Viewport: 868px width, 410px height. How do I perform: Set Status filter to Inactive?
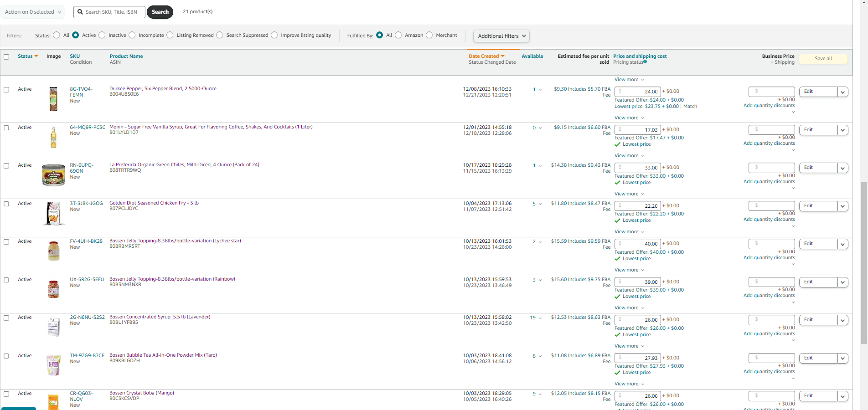tap(102, 35)
